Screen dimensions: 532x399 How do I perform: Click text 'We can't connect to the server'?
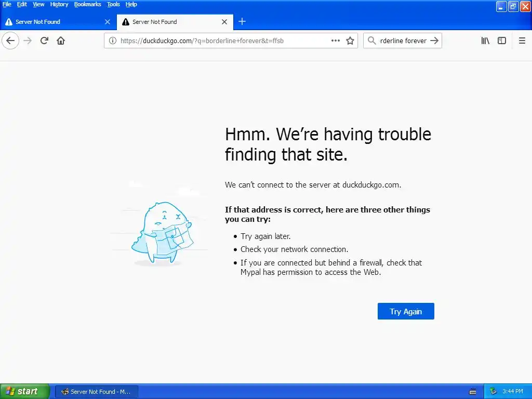[x=313, y=185]
